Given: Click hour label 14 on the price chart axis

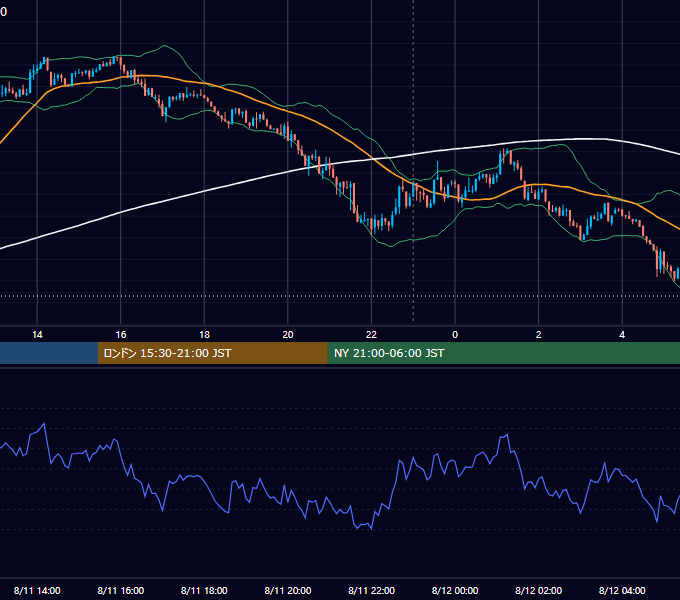Looking at the screenshot, I should point(37,335).
